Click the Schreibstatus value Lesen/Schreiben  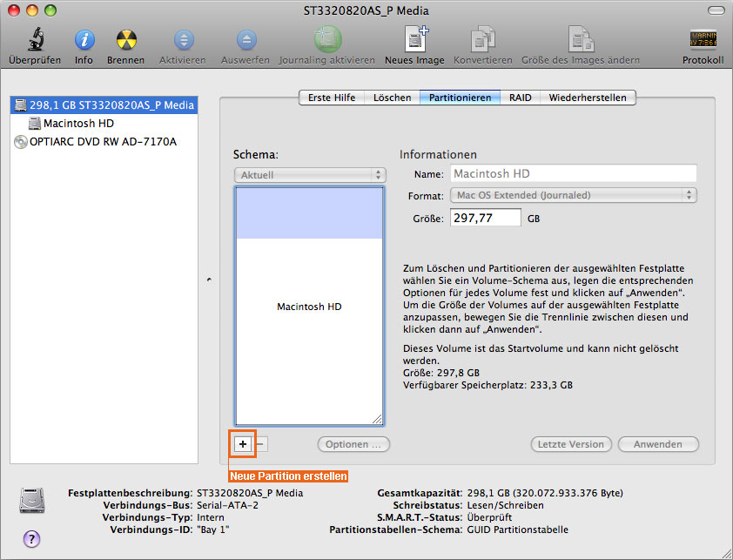click(x=505, y=505)
